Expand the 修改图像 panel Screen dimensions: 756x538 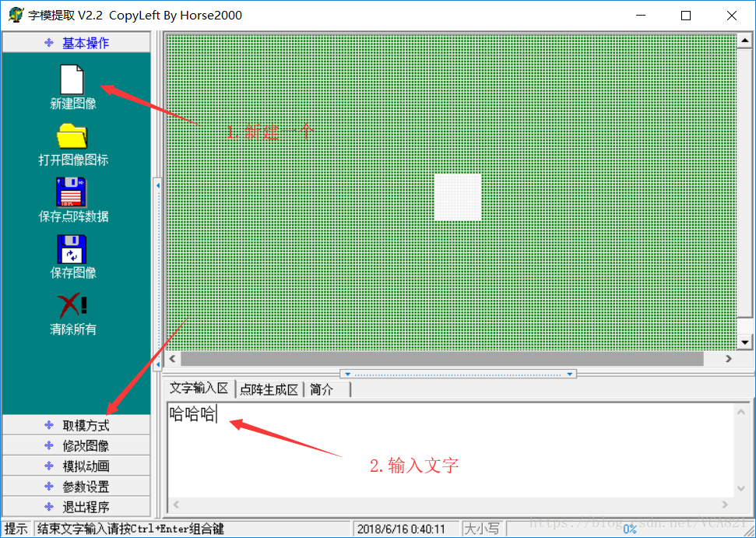[76, 445]
